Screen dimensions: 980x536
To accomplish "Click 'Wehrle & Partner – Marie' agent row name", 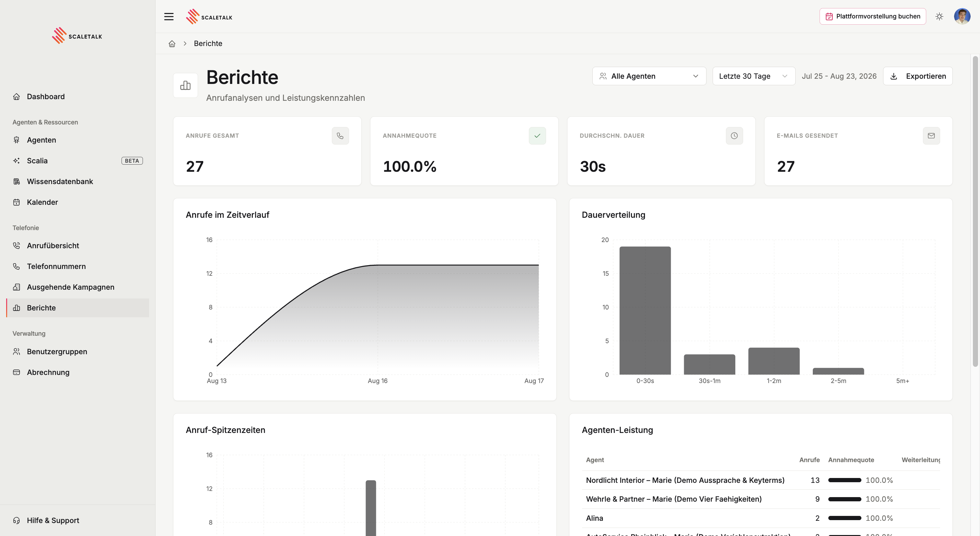I will pos(674,499).
